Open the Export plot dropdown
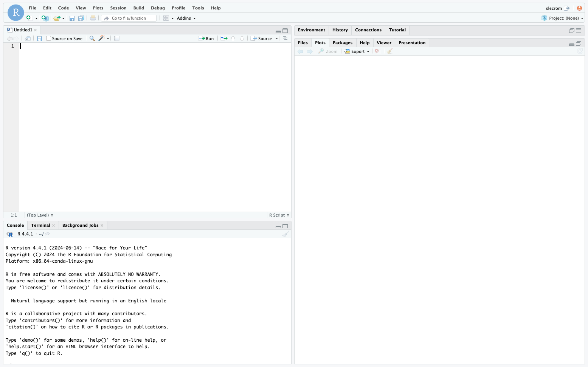Viewport: 588px width, 367px height. (x=357, y=51)
